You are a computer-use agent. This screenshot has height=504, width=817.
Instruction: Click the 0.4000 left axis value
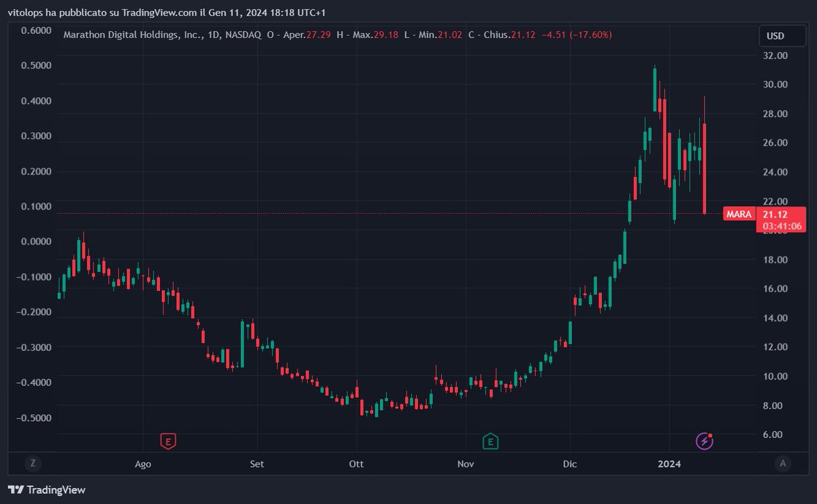pos(36,101)
